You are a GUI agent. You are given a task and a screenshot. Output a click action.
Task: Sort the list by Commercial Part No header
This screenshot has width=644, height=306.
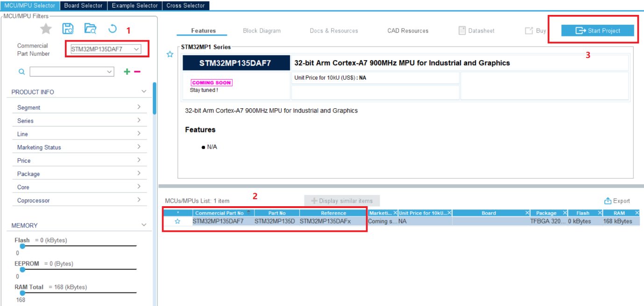(219, 213)
